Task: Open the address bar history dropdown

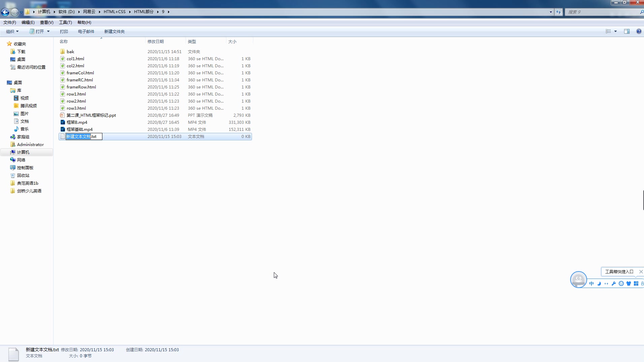Action: click(551, 12)
